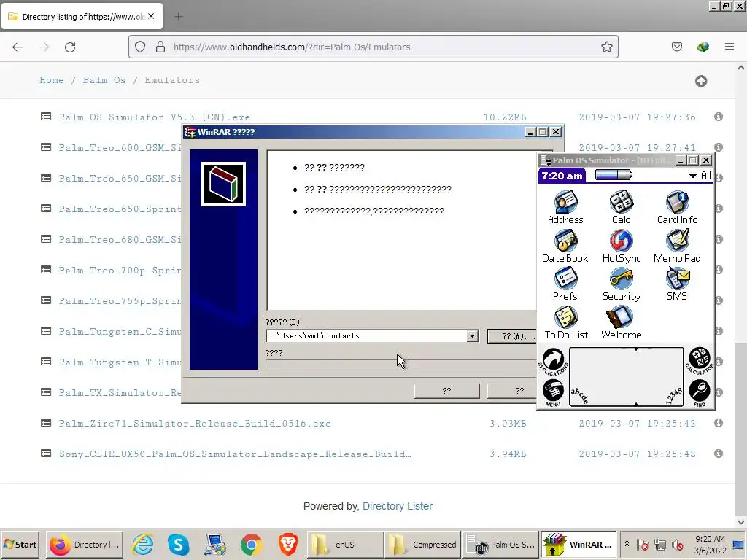Expand the destination folder dropdown in WinRAR
Image resolution: width=747 pixels, height=560 pixels.
pos(472,335)
